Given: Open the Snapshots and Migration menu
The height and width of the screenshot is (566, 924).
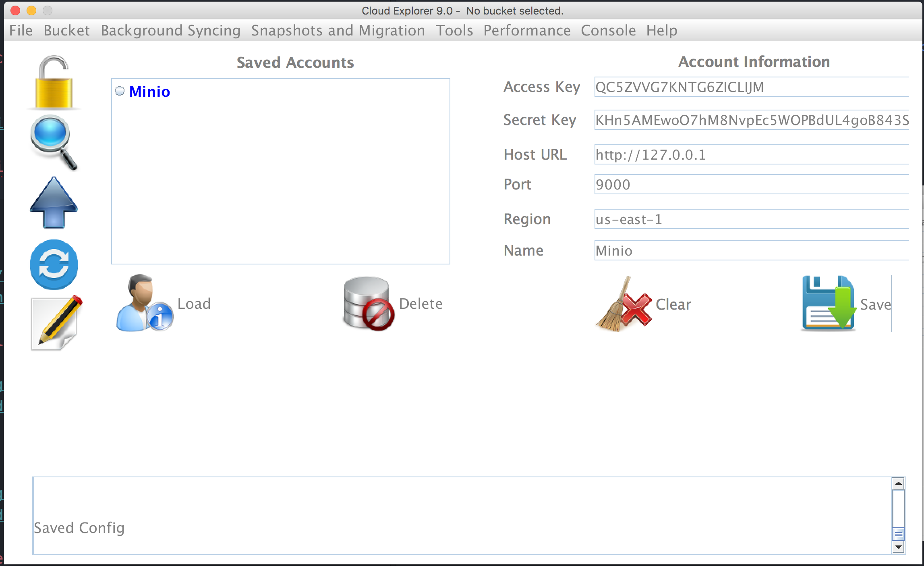Looking at the screenshot, I should (338, 31).
